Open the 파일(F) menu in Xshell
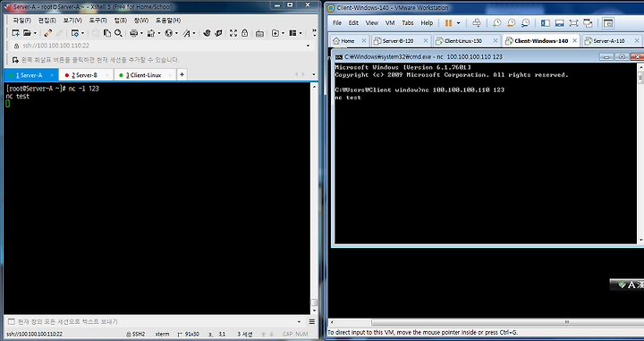644x341 pixels. point(21,21)
